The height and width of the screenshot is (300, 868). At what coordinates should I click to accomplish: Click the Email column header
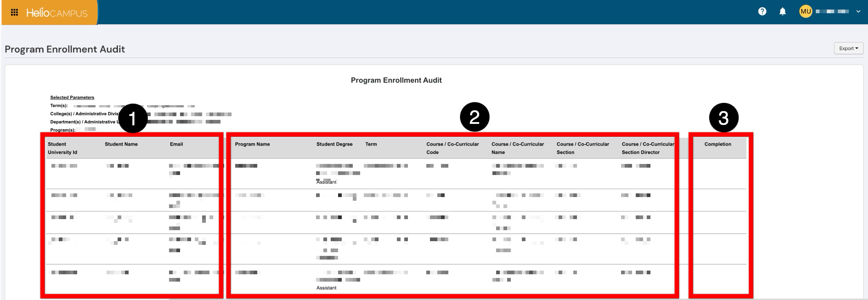[176, 144]
